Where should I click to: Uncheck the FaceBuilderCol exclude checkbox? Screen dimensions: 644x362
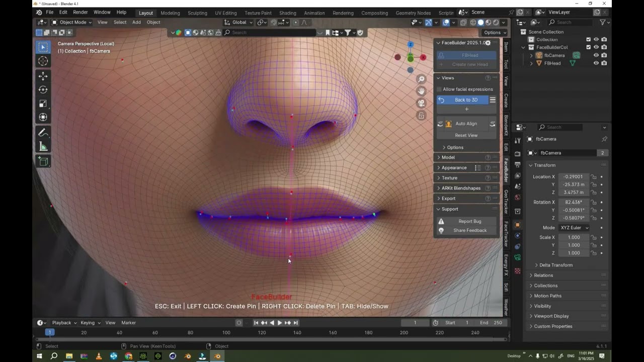(588, 47)
